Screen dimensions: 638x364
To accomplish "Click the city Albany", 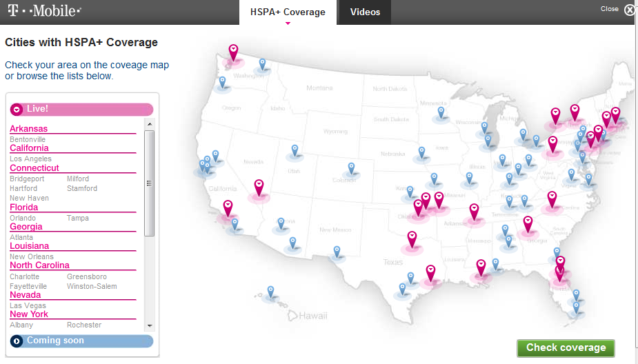I will [x=21, y=325].
